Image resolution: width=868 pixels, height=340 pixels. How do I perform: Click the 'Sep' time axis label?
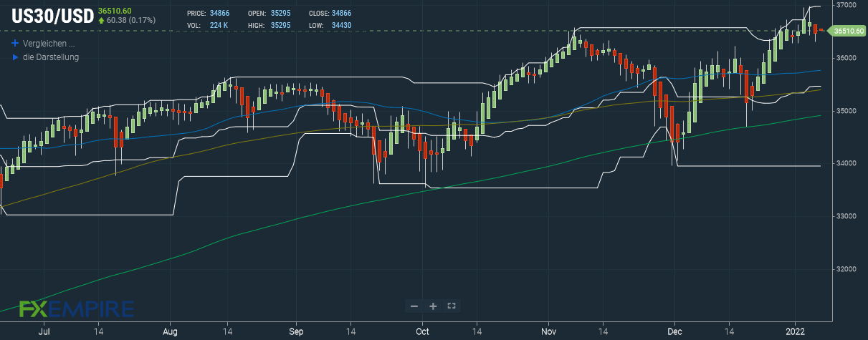(x=297, y=332)
